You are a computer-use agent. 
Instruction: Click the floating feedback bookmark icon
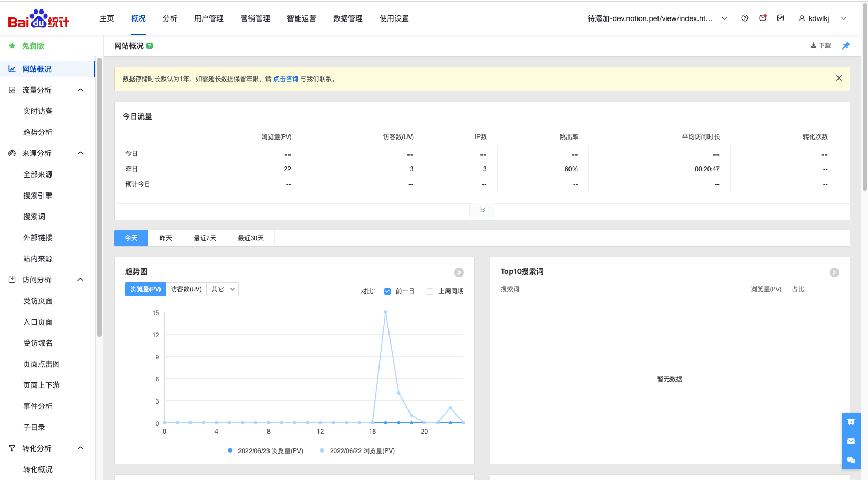(x=851, y=422)
